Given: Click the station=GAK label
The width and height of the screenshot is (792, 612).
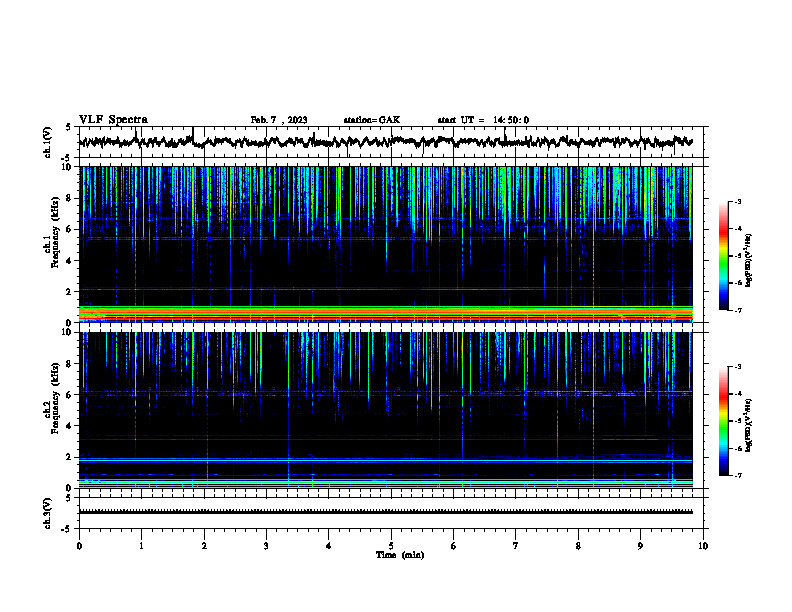Looking at the screenshot, I should tap(372, 120).
